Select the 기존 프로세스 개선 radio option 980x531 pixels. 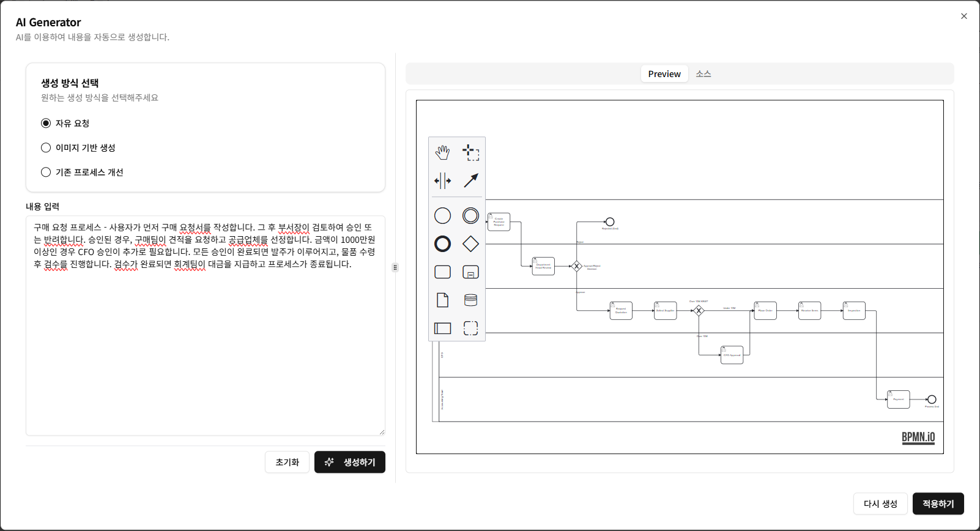46,173
